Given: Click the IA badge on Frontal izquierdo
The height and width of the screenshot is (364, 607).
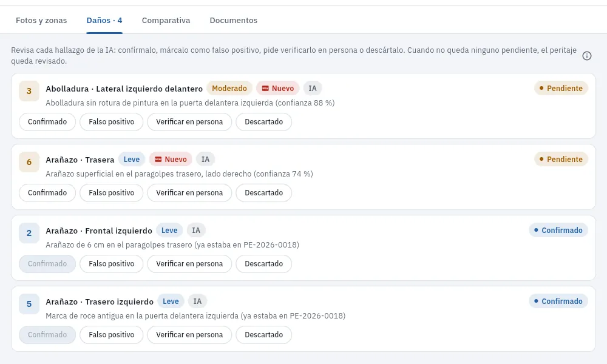Looking at the screenshot, I should (x=196, y=231).
